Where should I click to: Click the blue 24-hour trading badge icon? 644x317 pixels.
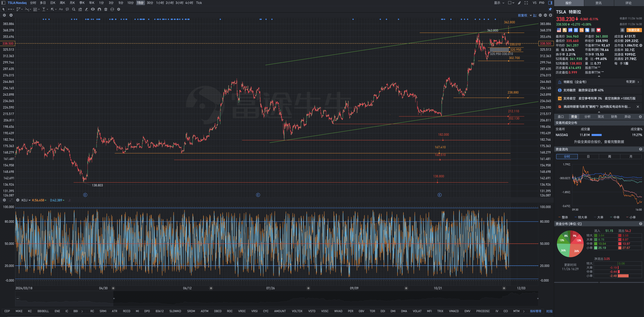coord(570,30)
